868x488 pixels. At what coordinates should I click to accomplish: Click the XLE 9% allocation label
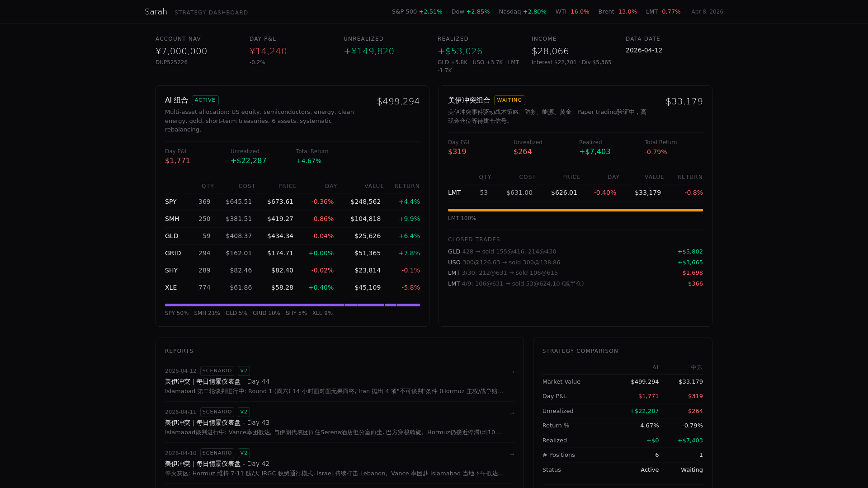[x=322, y=313]
